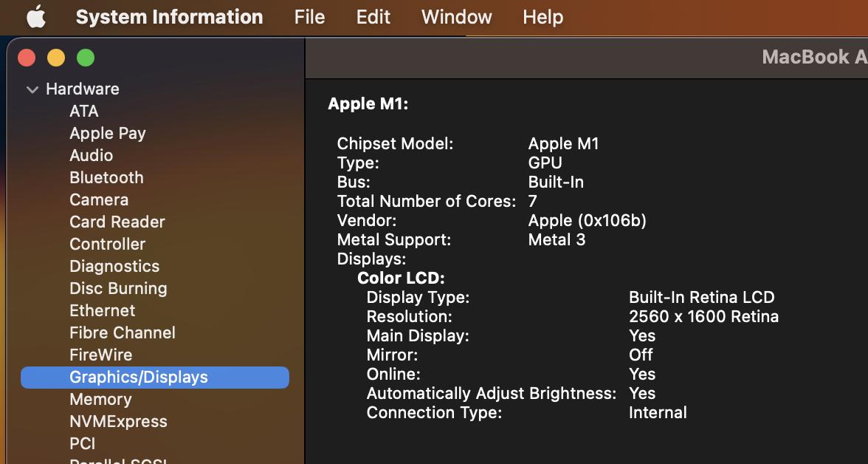Select Bluetooth in the sidebar
Screen dimensions: 868x464
pos(106,177)
